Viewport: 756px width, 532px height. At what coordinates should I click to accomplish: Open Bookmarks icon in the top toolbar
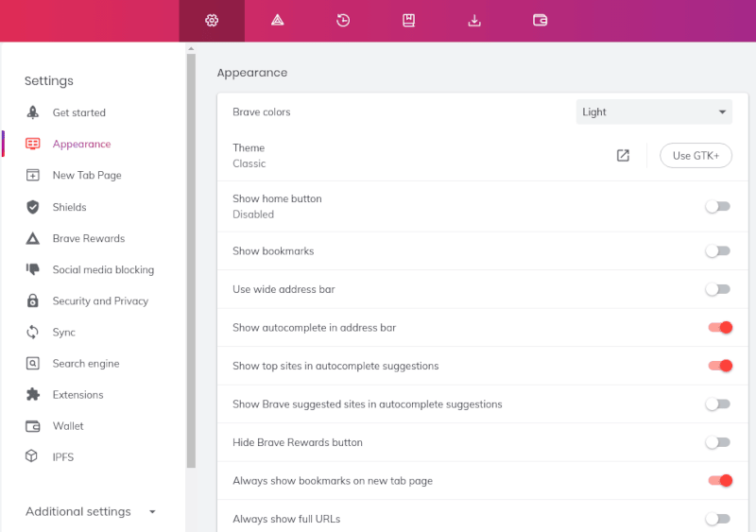[409, 20]
